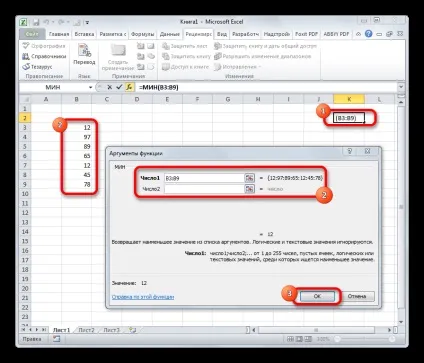Click Защитить книгу protect workbook
Screen dimensions: 424x363
(x=187, y=56)
